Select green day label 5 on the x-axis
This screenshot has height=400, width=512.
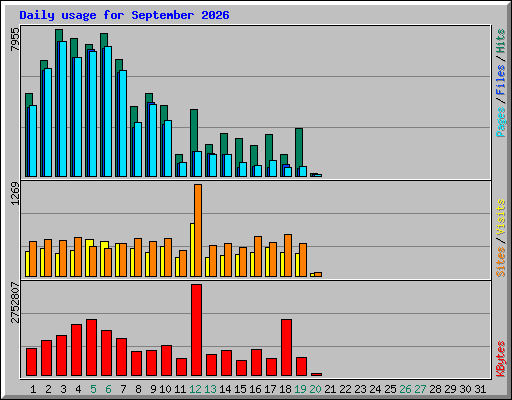click(93, 389)
